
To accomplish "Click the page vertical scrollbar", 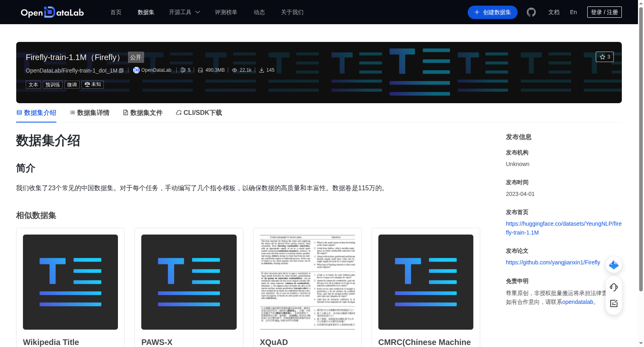I will (641, 149).
